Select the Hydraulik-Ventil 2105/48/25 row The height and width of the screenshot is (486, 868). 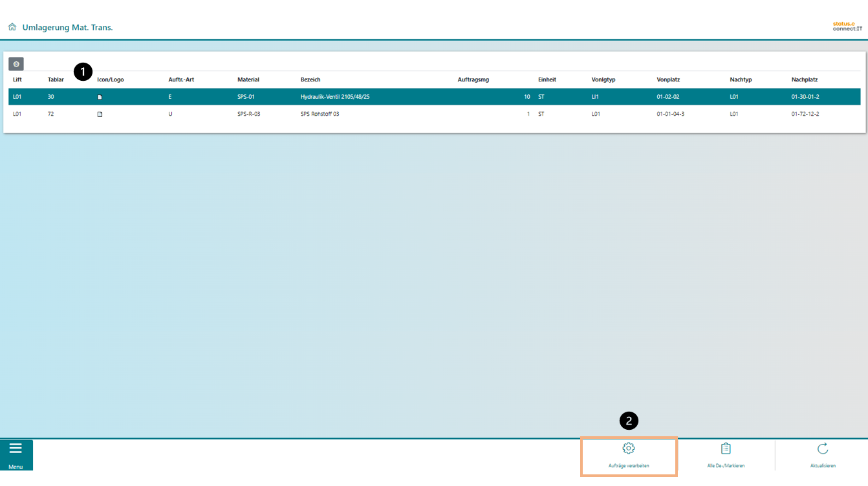tap(335, 97)
